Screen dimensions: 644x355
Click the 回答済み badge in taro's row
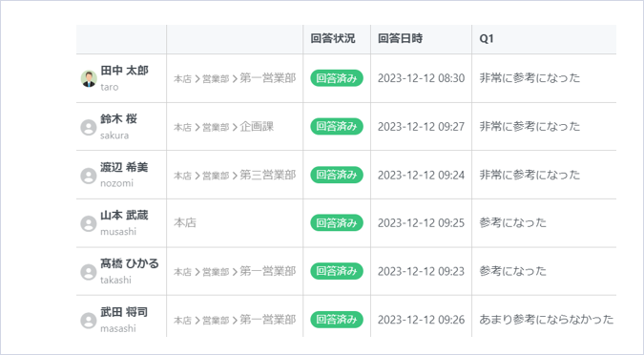pyautogui.click(x=337, y=78)
